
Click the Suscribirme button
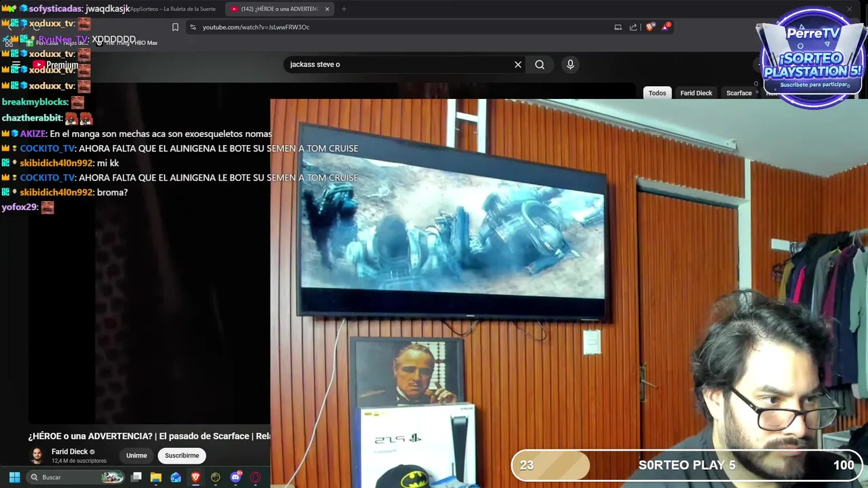pos(182,455)
